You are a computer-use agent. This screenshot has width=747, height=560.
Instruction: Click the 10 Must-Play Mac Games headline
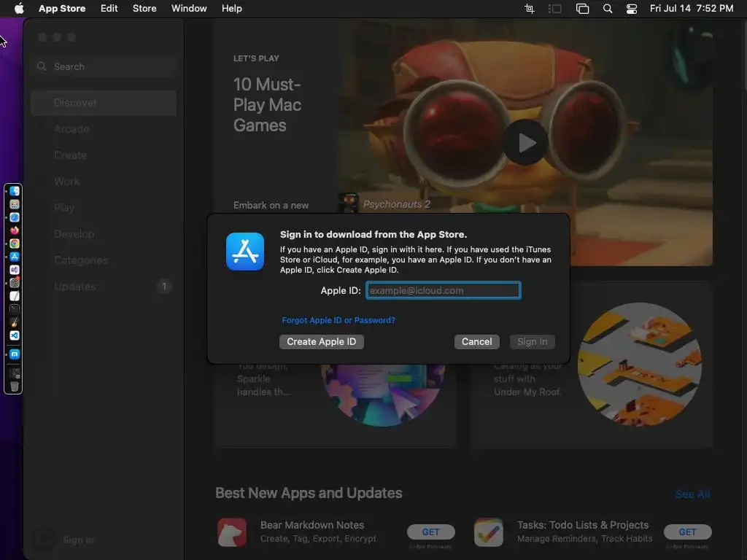click(267, 105)
